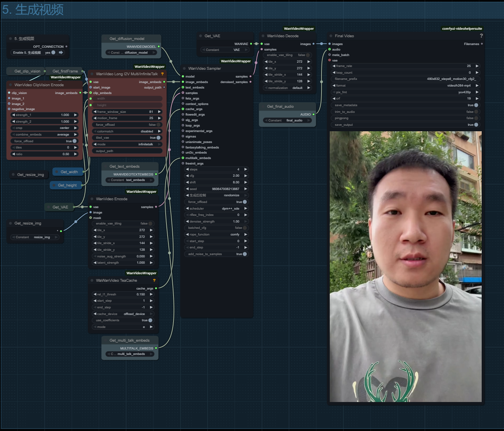Disable tiled_vae in the Long I2V node

(x=158, y=138)
